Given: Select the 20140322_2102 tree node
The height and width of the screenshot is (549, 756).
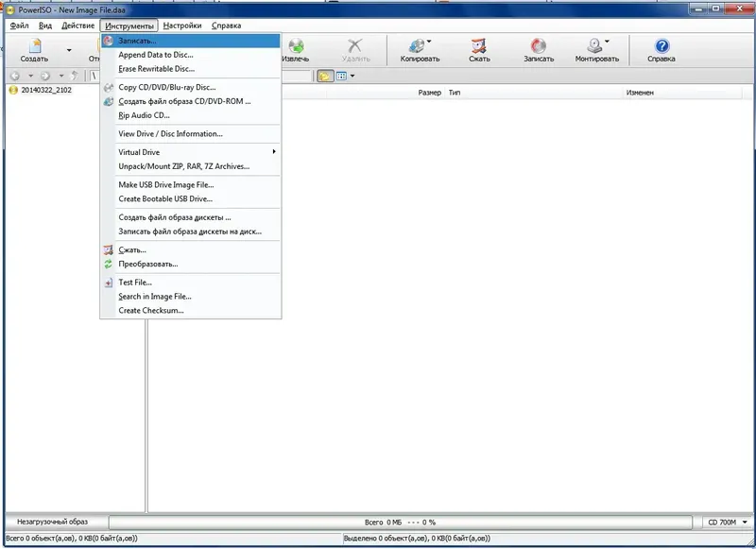Looking at the screenshot, I should (x=46, y=90).
